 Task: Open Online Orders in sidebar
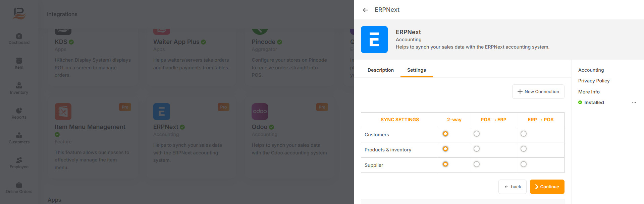tap(19, 188)
